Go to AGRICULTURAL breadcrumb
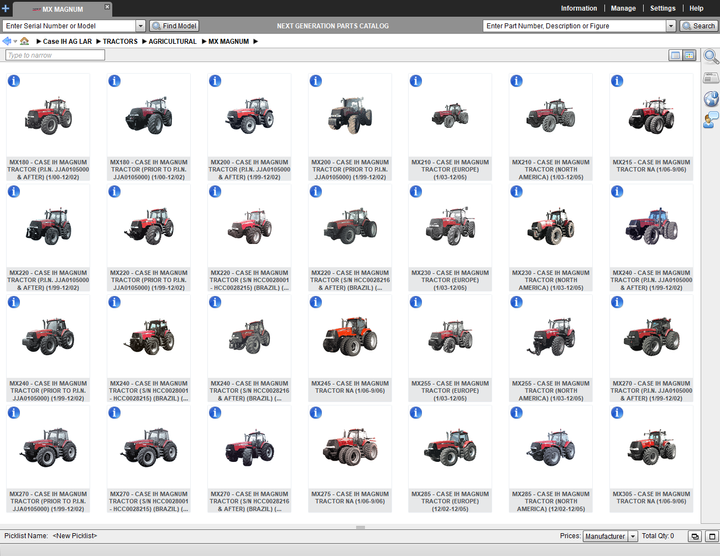Screen dimensions: 720x556 [172, 41]
